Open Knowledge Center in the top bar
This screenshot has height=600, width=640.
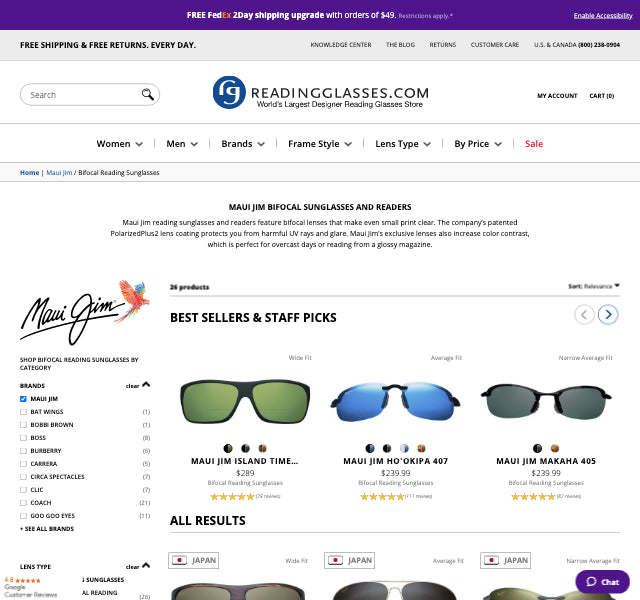click(x=341, y=44)
